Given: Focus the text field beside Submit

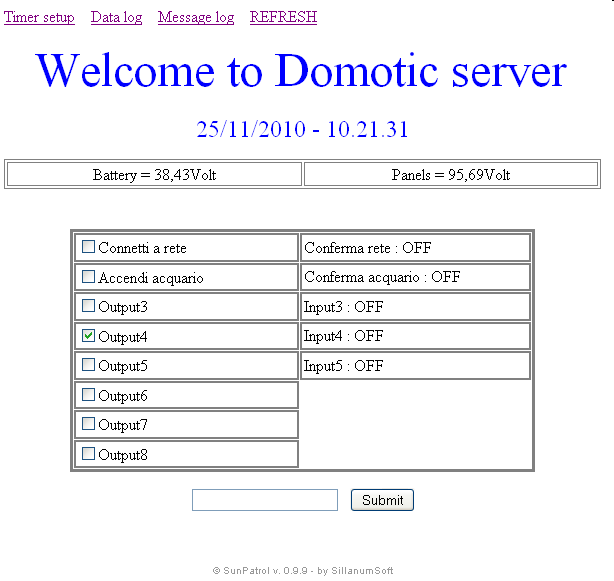Looking at the screenshot, I should (265, 500).
